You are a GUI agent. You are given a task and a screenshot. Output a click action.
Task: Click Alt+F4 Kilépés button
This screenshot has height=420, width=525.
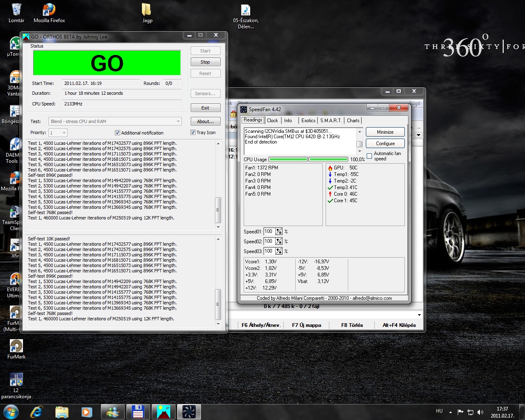click(x=399, y=325)
